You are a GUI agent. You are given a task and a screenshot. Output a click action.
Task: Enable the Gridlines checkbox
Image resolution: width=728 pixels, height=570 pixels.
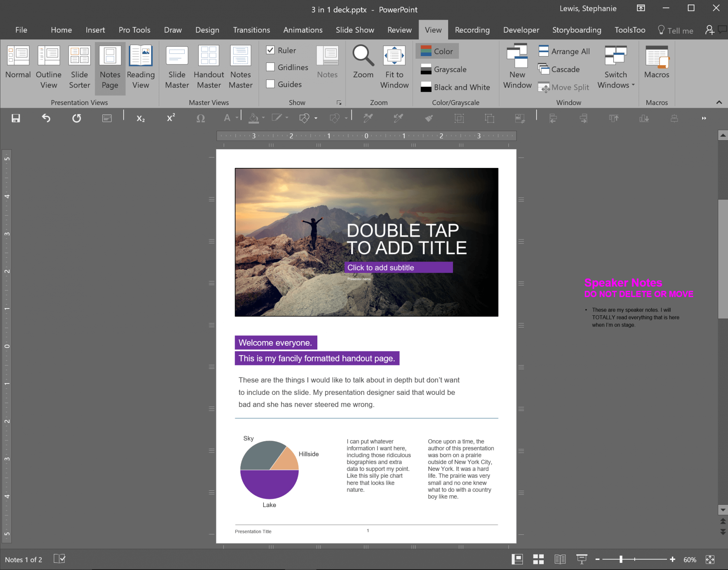click(270, 67)
